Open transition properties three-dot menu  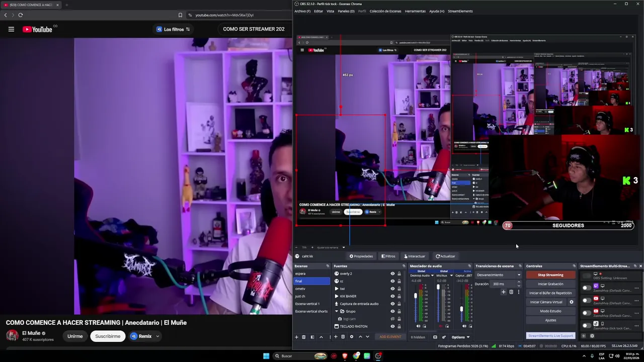(x=519, y=292)
